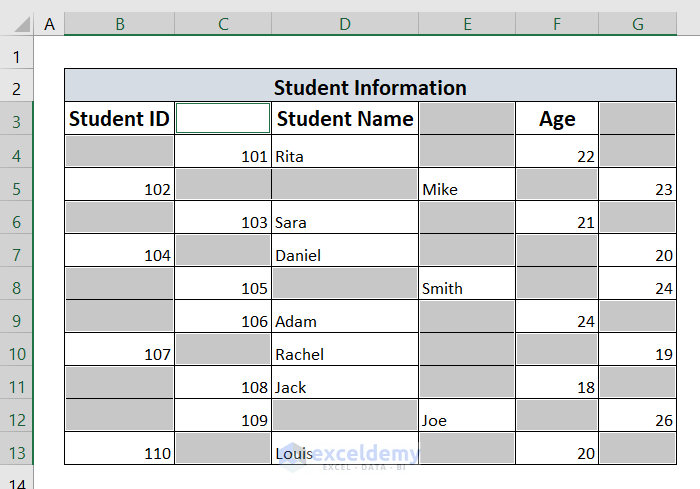Click the cell containing Mike
700x489 pixels.
tap(467, 189)
